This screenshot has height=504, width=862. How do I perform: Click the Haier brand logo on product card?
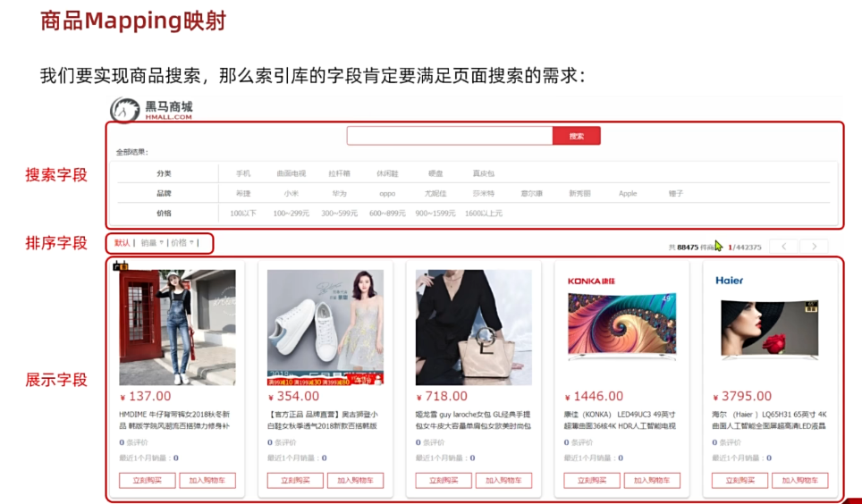pyautogui.click(x=729, y=281)
